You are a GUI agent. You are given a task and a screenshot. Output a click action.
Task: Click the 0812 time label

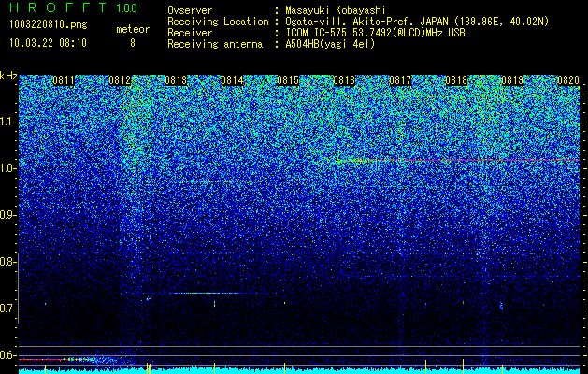tap(120, 80)
